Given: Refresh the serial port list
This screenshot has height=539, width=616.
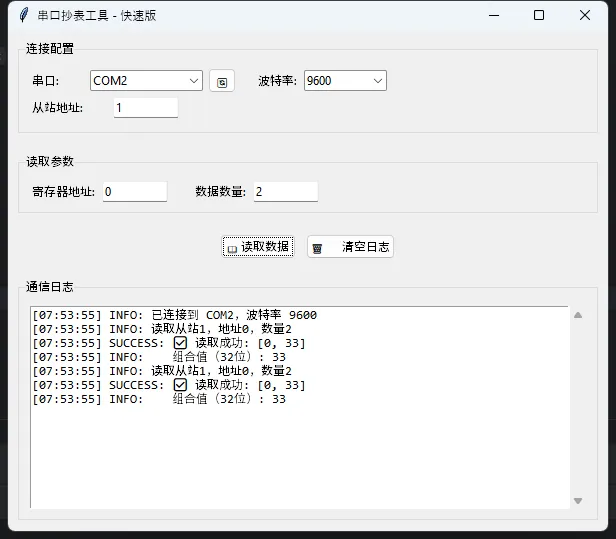Looking at the screenshot, I should (x=222, y=81).
